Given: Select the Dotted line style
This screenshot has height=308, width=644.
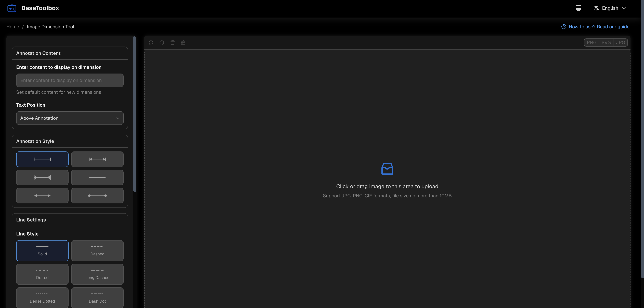Looking at the screenshot, I should click(42, 274).
